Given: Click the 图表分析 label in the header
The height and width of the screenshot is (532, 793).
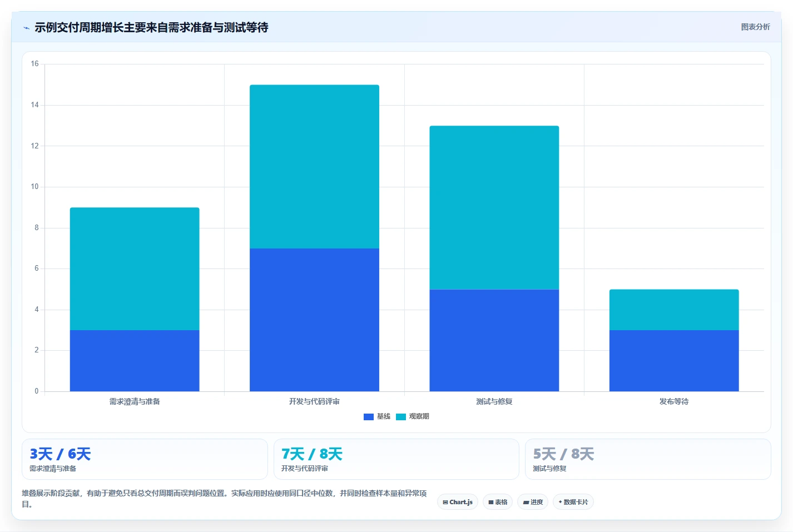Looking at the screenshot, I should coord(755,27).
